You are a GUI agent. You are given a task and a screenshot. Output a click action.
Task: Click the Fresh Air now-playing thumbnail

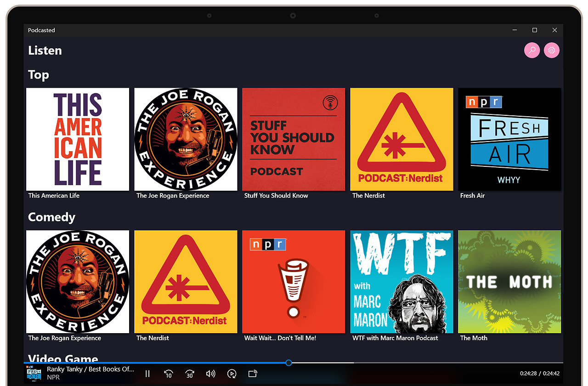[34, 373]
